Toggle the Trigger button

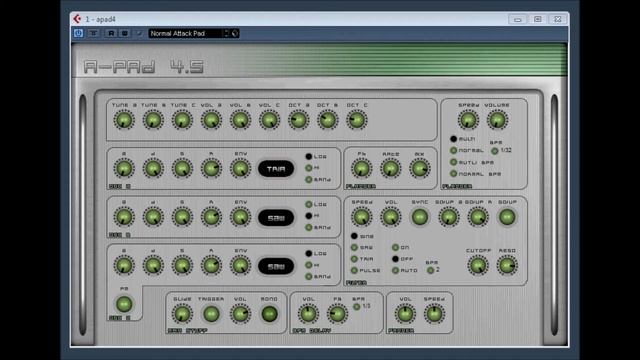point(211,314)
